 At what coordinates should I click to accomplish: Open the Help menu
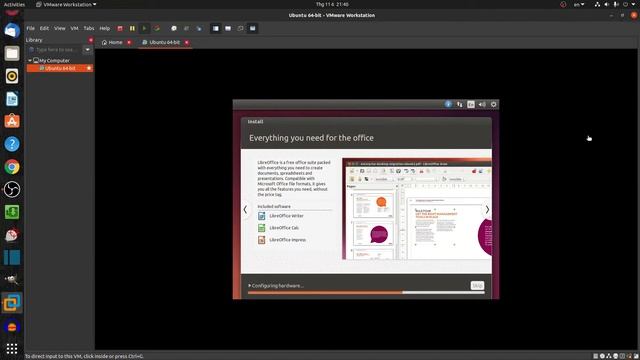[104, 29]
